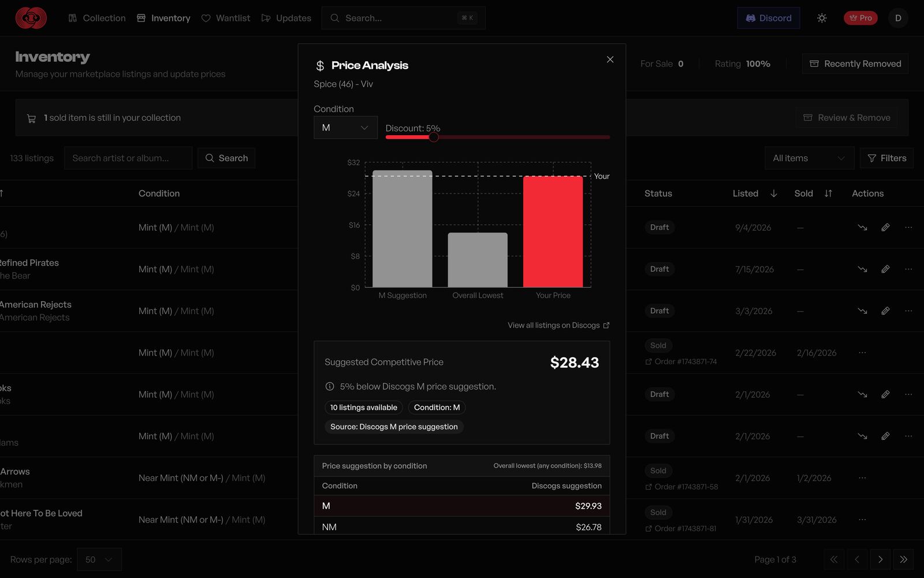
Task: Open View all listings on Discogs link
Action: pos(558,325)
